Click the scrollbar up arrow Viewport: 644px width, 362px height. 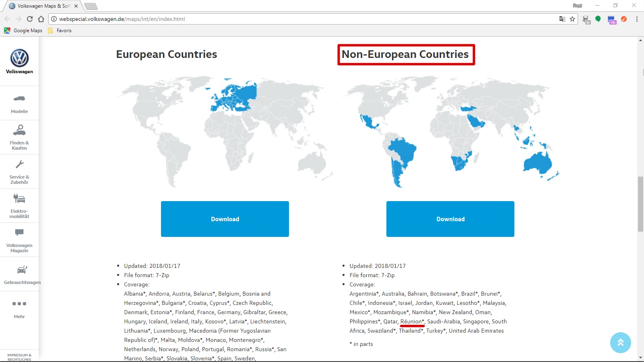click(640, 40)
